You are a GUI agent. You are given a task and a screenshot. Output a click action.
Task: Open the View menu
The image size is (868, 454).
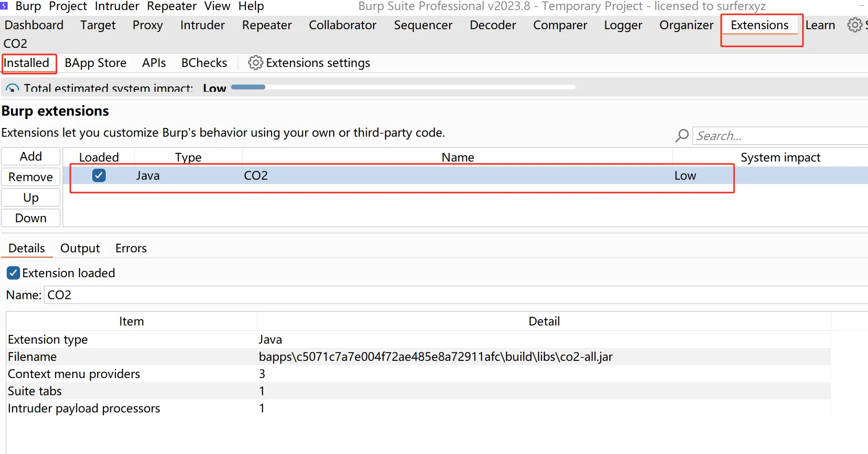(217, 6)
